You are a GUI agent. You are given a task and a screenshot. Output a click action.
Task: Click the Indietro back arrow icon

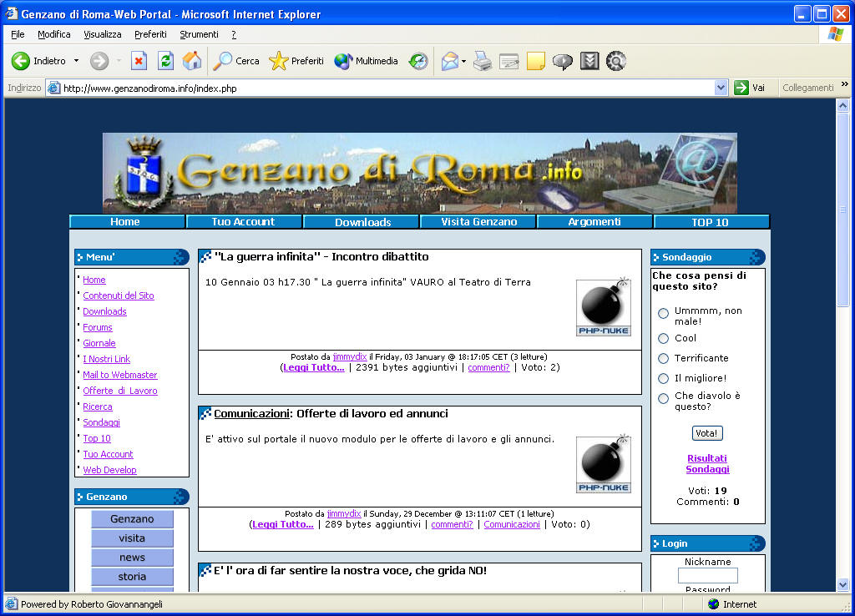21,61
